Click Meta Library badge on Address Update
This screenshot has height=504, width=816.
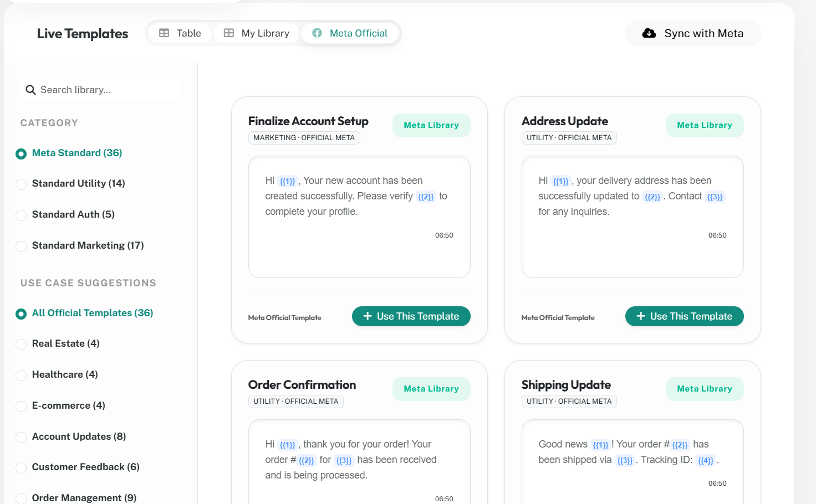pos(705,125)
